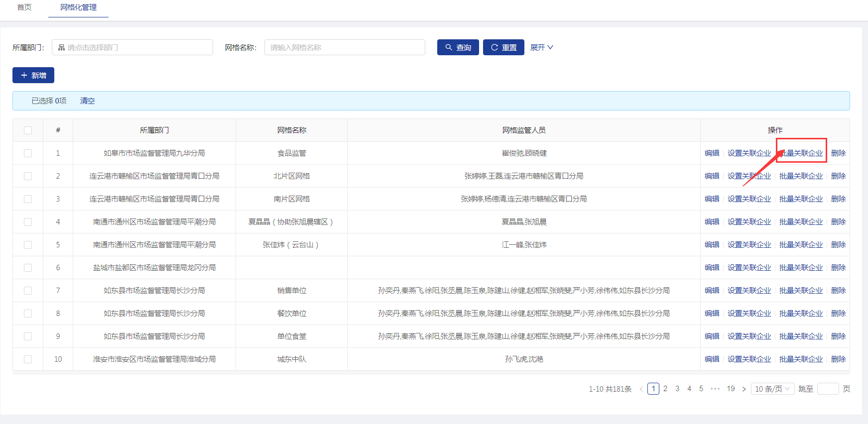
Task: Click 设置关联企业 for the 餐饮单位 row
Action: point(749,314)
